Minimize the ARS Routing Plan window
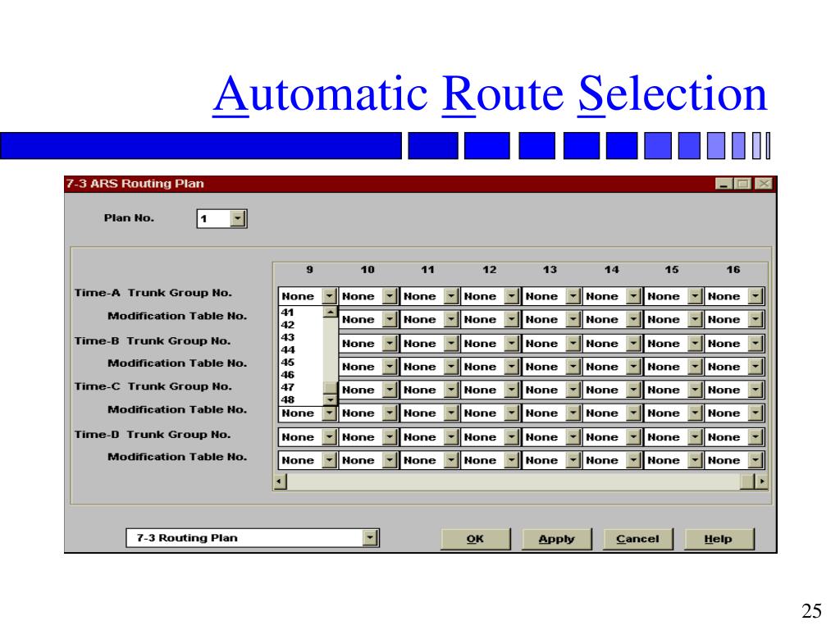The width and height of the screenshot is (840, 630). [x=724, y=184]
